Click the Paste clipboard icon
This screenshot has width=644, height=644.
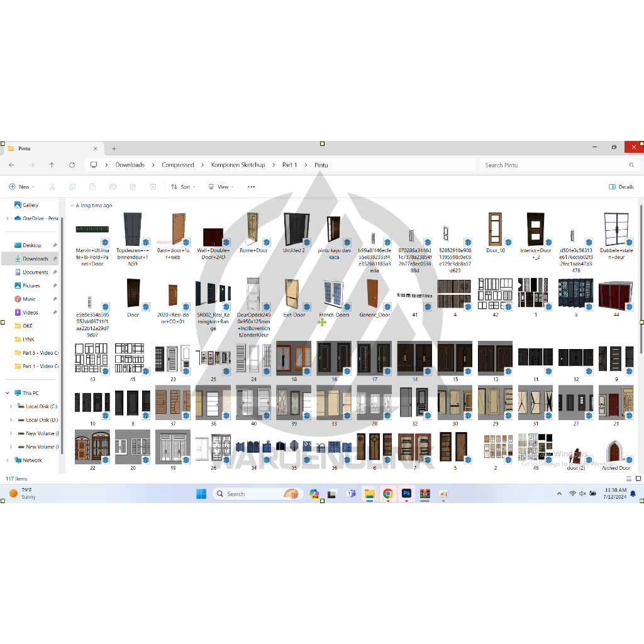coord(92,187)
